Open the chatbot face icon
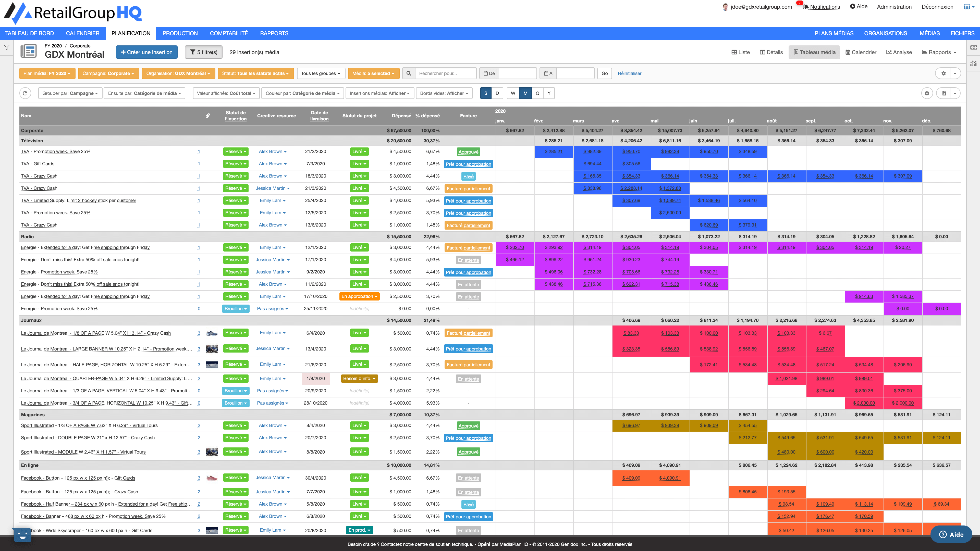980x551 pixels. [22, 535]
